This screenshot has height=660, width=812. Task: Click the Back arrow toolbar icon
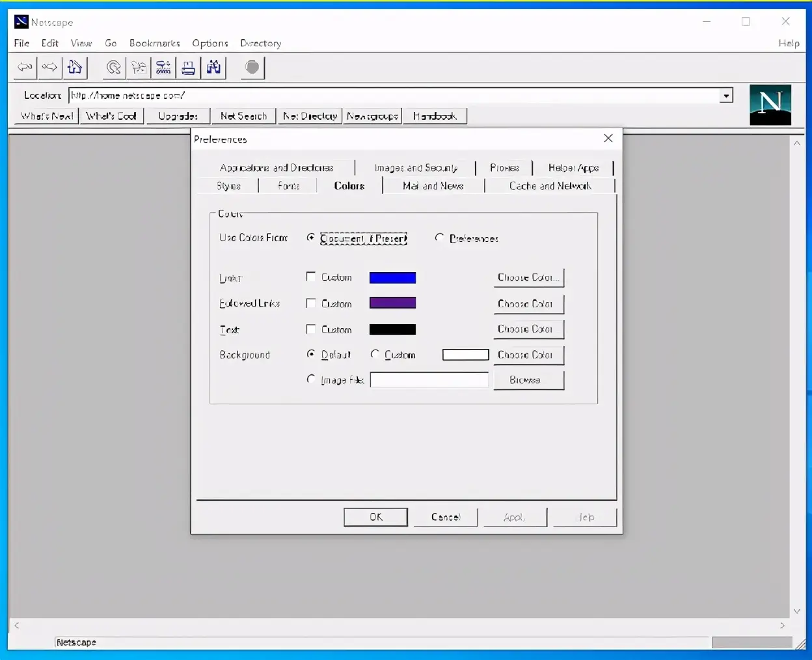25,67
